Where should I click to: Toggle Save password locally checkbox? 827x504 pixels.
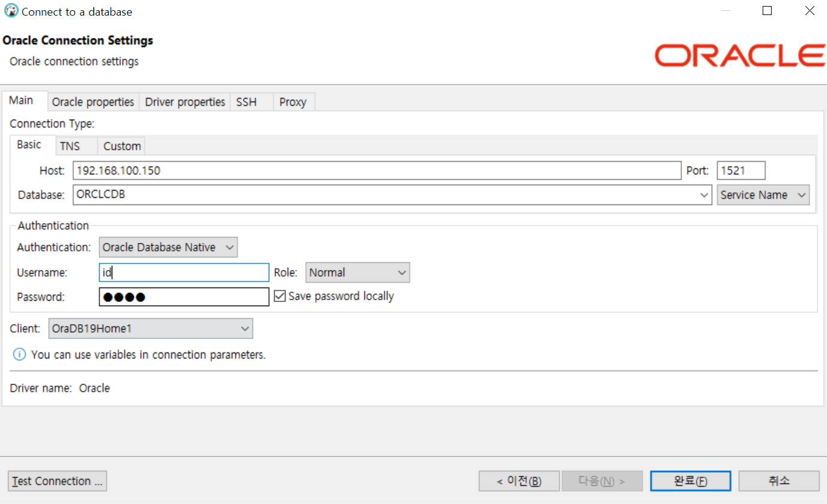(x=280, y=296)
